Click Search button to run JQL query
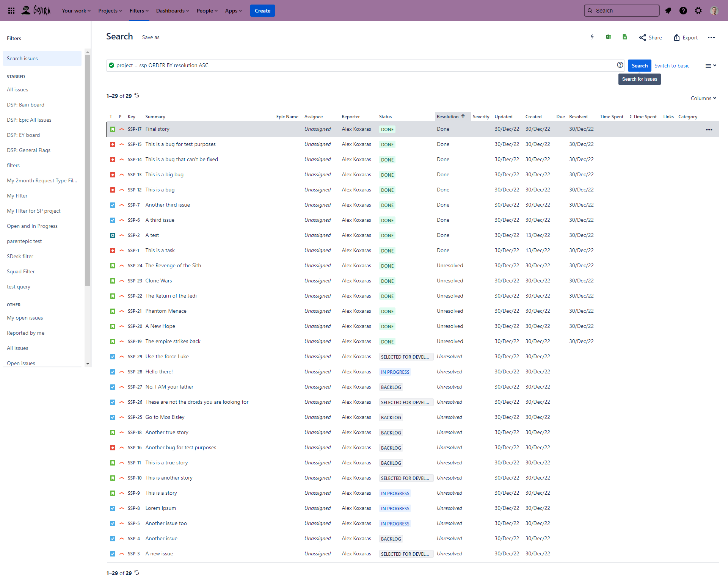This screenshot has height=580, width=728. pos(639,65)
